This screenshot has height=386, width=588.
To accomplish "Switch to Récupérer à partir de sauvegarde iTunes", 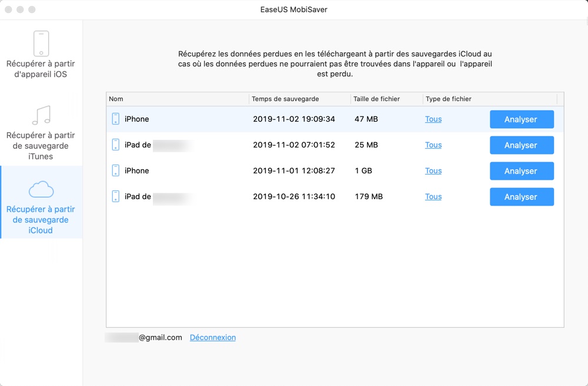I will click(x=41, y=146).
